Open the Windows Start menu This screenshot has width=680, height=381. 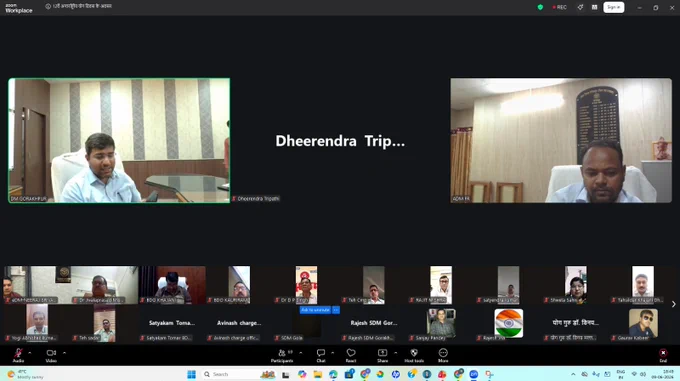click(x=191, y=374)
